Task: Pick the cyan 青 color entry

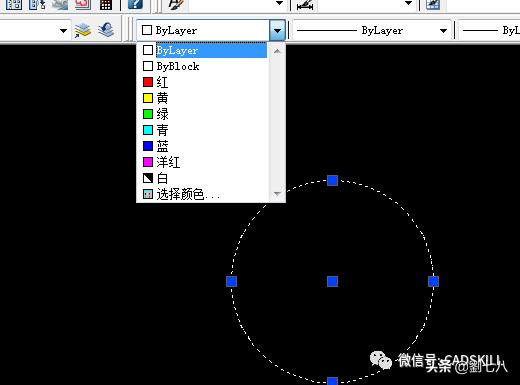Action: click(x=205, y=130)
